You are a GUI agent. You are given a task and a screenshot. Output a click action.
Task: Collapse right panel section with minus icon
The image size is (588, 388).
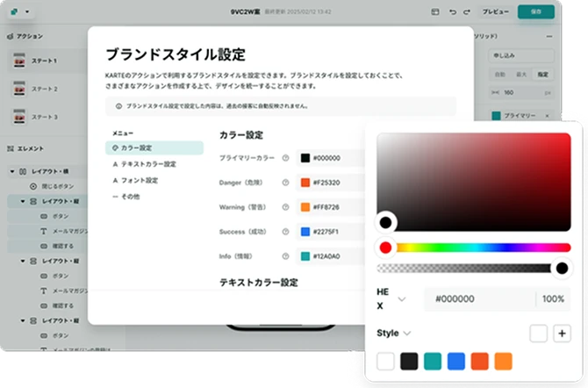[x=549, y=36]
